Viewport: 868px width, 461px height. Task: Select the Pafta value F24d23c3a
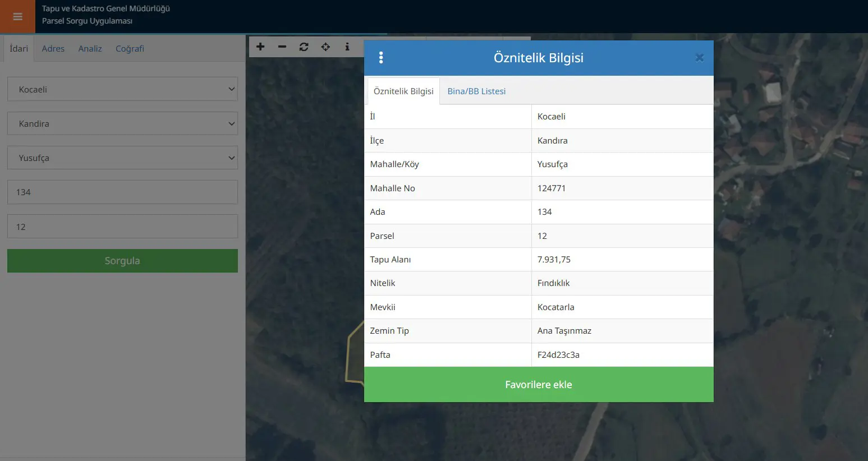tap(558, 355)
